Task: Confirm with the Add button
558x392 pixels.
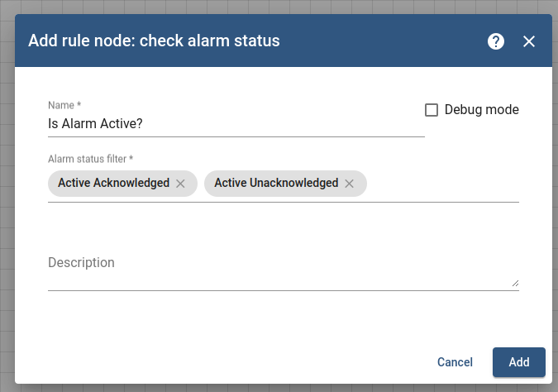Action: pyautogui.click(x=519, y=362)
